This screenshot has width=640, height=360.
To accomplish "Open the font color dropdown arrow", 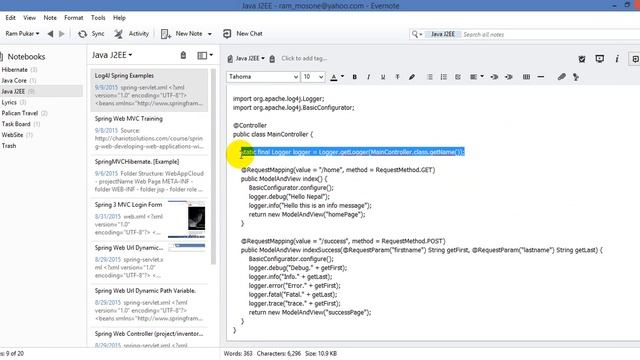I will (342, 76).
